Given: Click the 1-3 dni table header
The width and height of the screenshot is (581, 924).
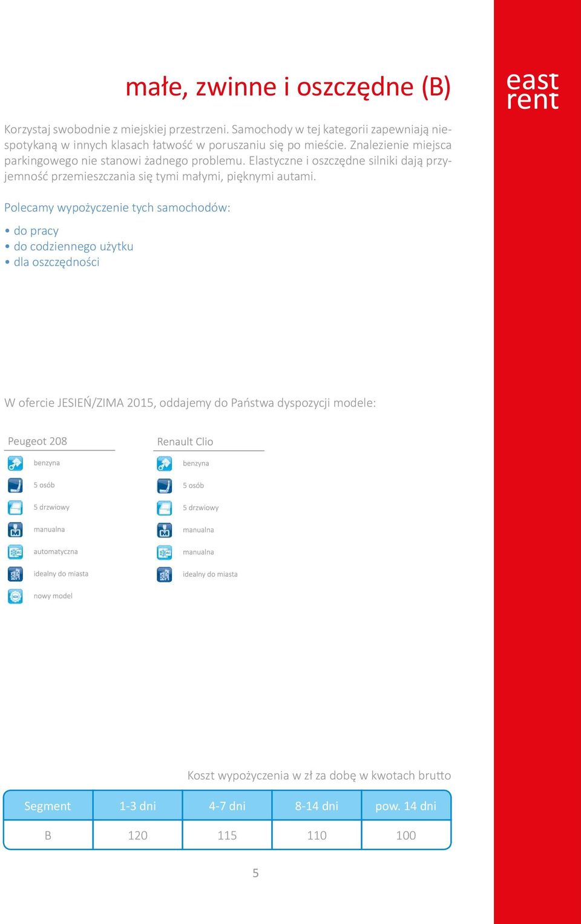Looking at the screenshot, I should 138,806.
